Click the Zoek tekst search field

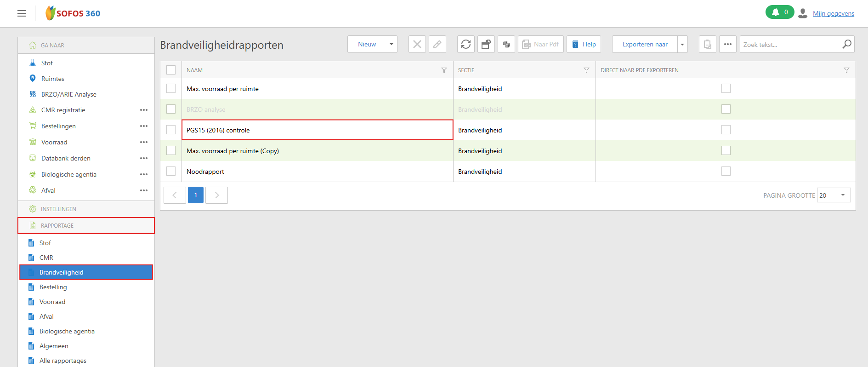(789, 45)
